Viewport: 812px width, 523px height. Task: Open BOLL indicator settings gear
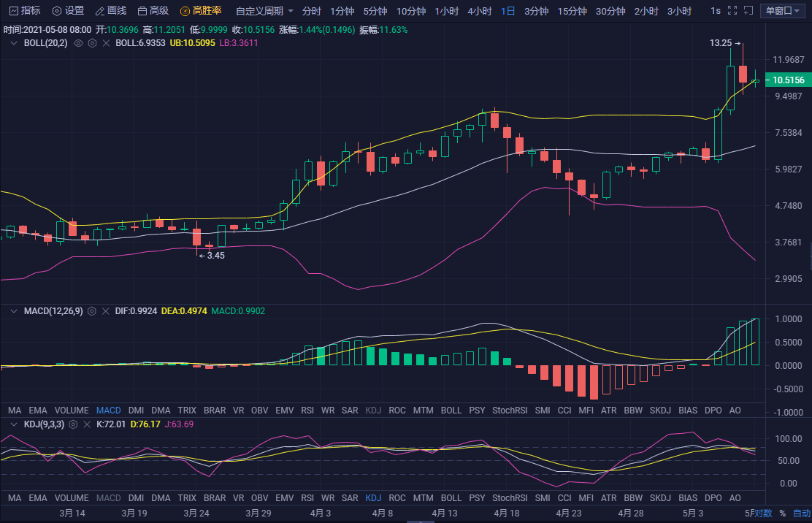pyautogui.click(x=92, y=43)
